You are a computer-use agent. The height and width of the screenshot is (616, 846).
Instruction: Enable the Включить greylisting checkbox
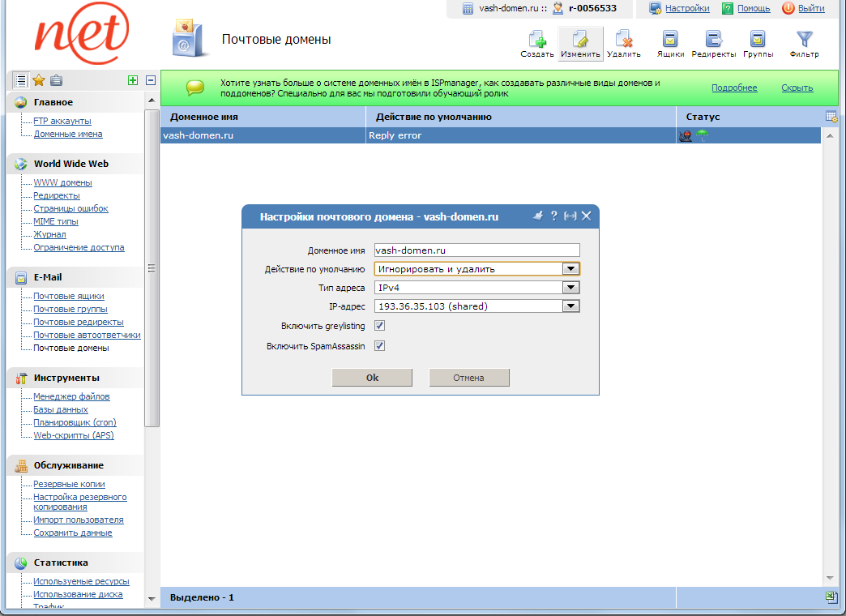[x=380, y=325]
